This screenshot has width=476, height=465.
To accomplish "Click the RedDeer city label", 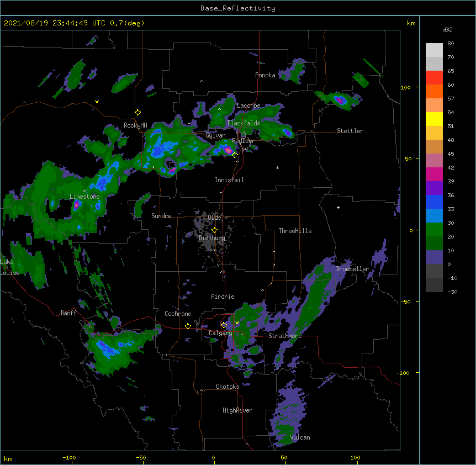I will 243,141.
